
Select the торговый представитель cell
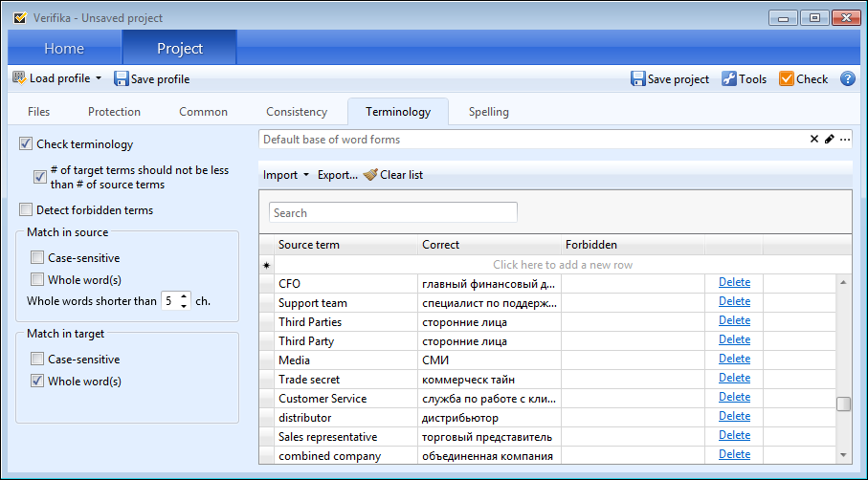coord(489,437)
